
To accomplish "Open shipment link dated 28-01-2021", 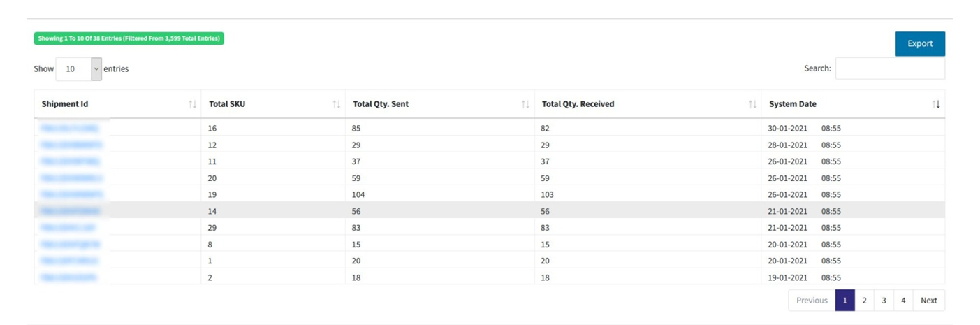I will (x=71, y=145).
